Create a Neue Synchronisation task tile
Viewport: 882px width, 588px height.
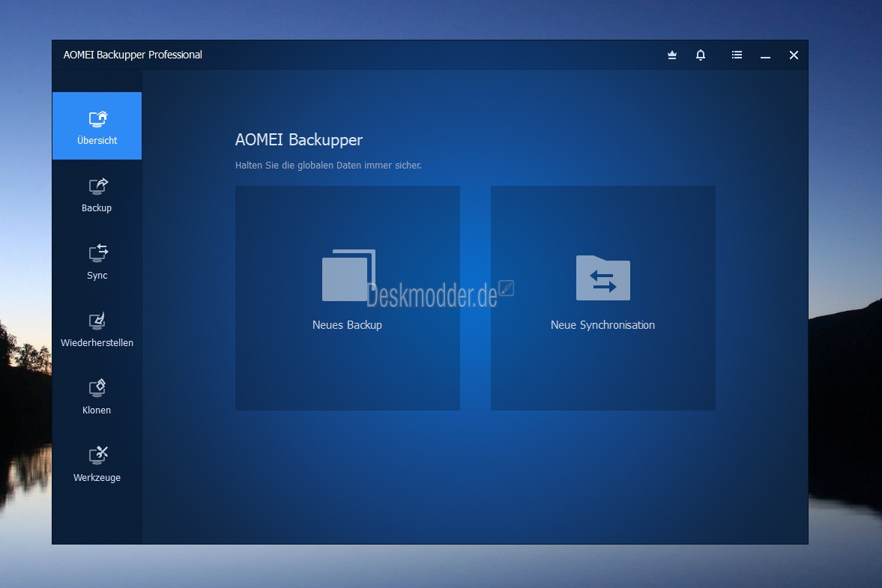click(x=603, y=298)
